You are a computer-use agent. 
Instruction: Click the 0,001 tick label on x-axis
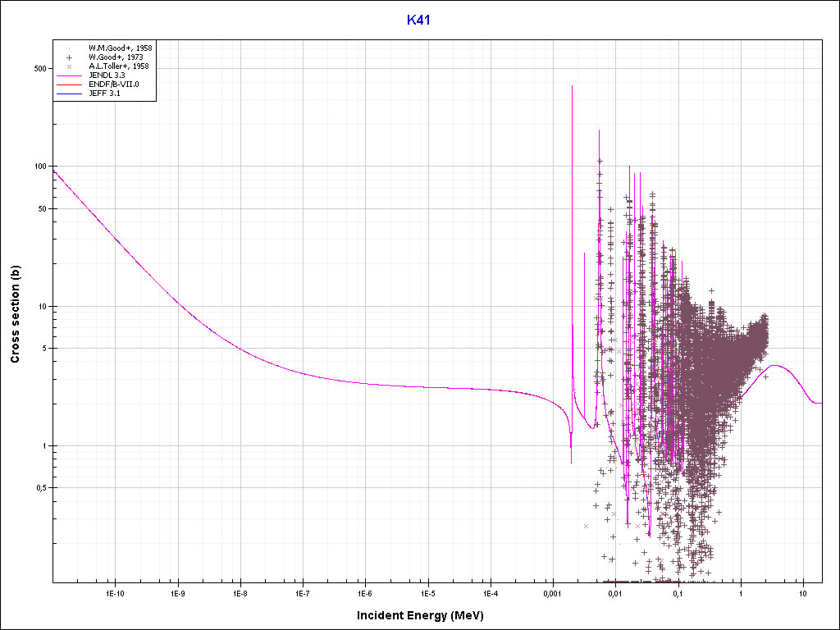pos(552,592)
